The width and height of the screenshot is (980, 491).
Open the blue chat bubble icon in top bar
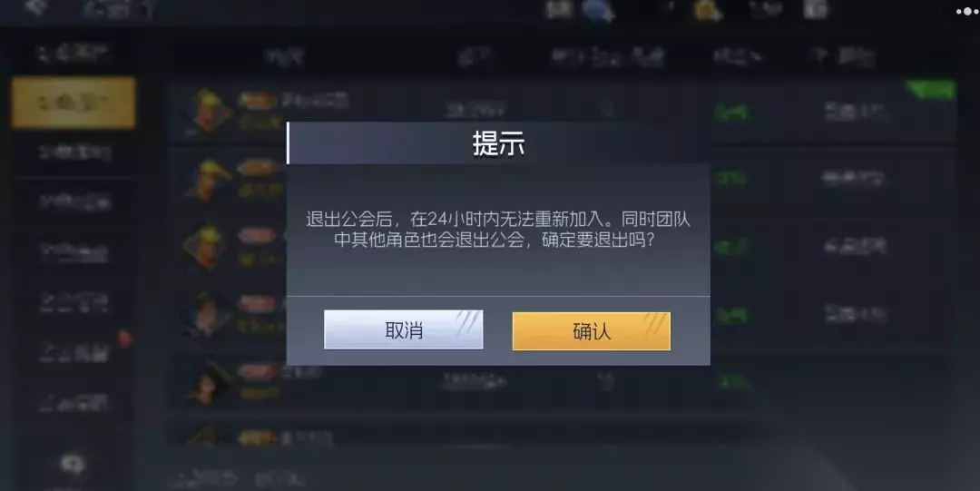coord(597,10)
